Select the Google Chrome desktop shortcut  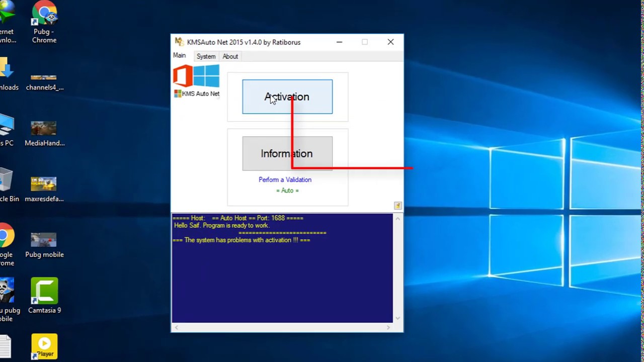[x=6, y=244]
